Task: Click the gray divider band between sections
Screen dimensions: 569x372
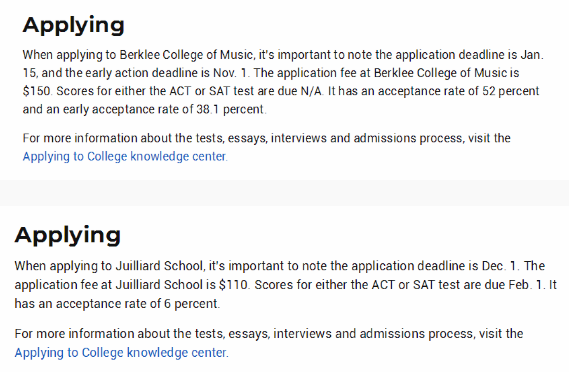Action: [284, 193]
